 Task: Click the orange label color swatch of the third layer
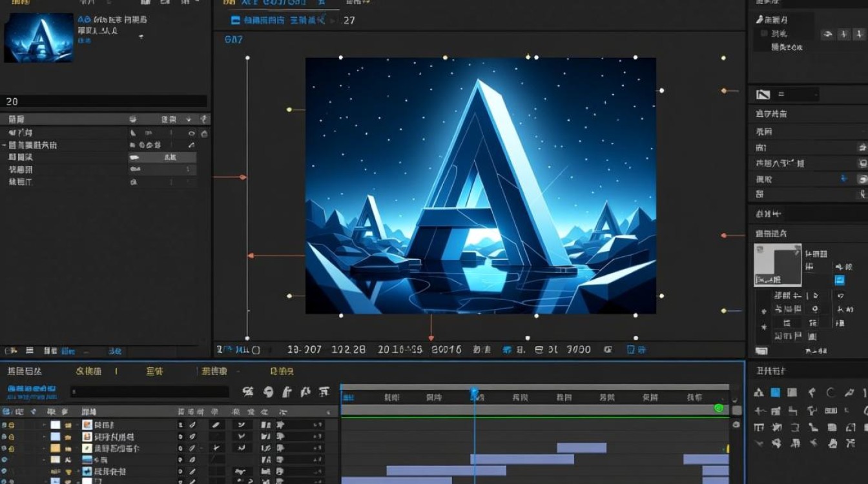tap(56, 449)
